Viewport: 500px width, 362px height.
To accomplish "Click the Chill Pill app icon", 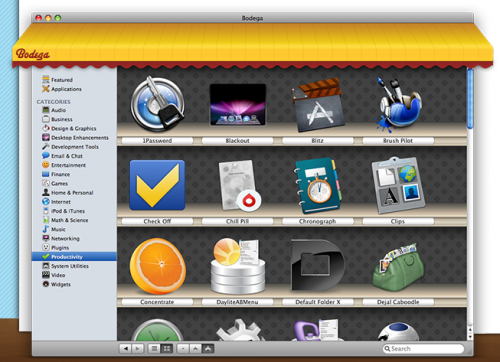I will coord(240,185).
